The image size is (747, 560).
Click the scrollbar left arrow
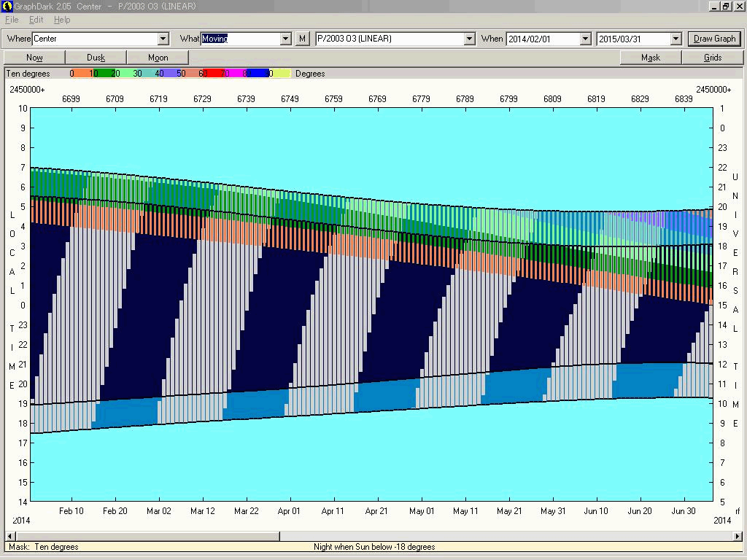9,536
